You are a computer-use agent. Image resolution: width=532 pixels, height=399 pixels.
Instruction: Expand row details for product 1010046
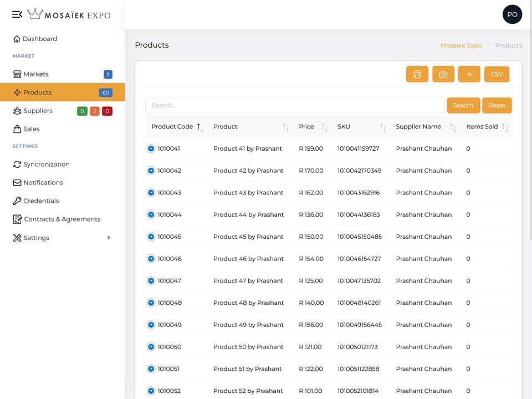[x=151, y=259]
